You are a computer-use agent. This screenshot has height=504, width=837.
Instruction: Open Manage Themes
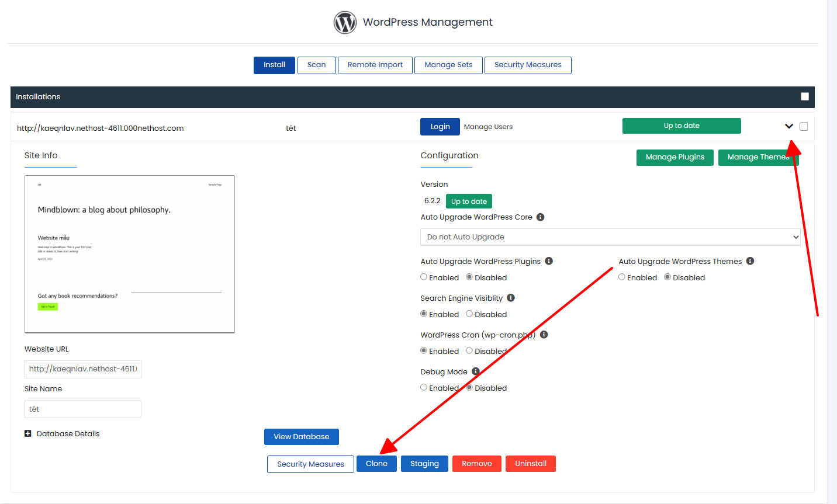(758, 157)
